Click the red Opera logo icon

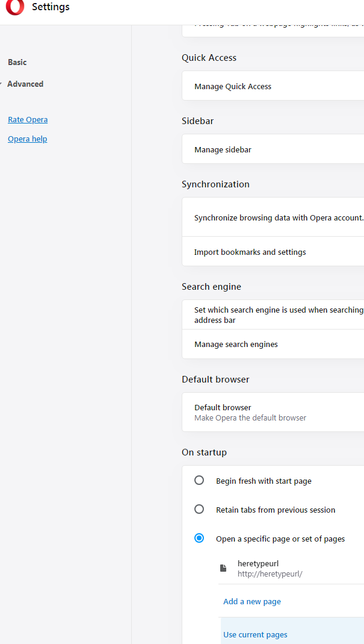pos(15,7)
